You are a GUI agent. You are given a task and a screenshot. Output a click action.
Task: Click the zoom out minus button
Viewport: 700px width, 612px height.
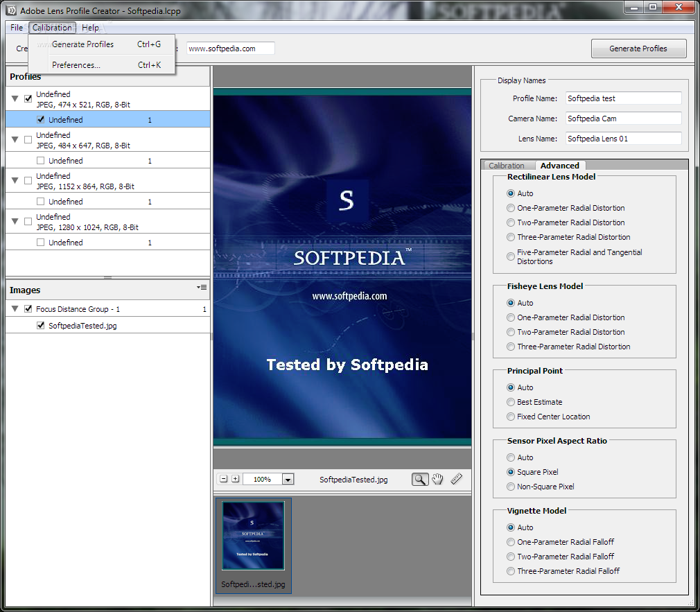click(x=224, y=479)
